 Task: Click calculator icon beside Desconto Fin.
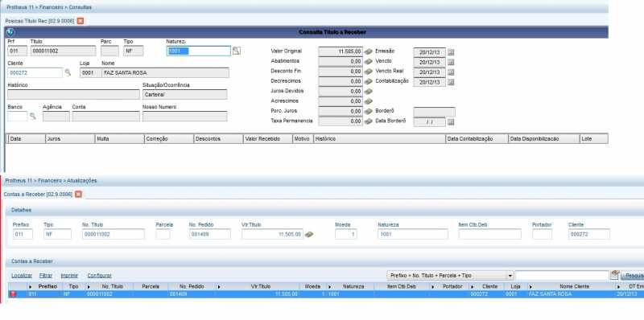(x=369, y=72)
